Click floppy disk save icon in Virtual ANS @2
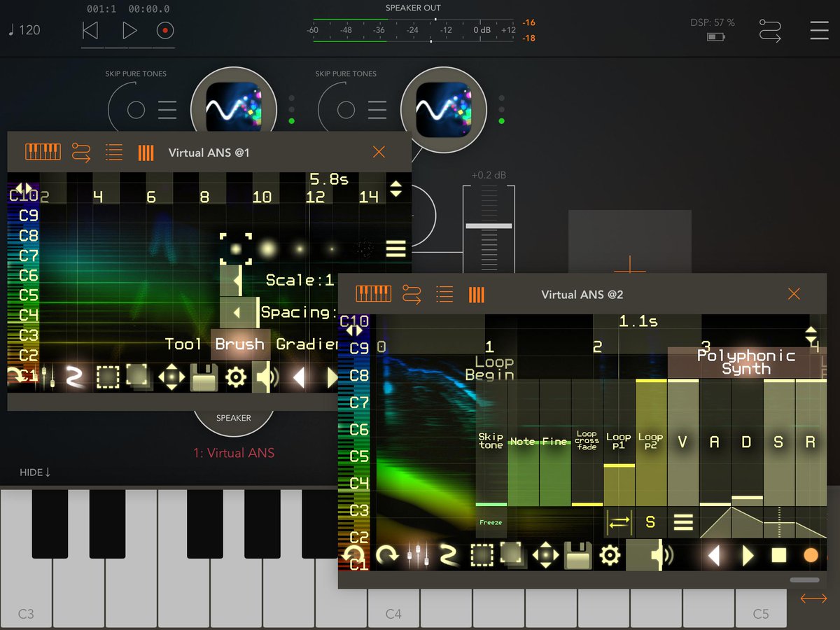This screenshot has height=630, width=840. tap(578, 556)
